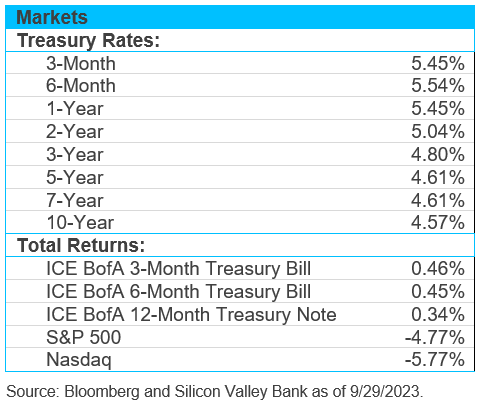Click the 3-Year treasury row label

75,154
